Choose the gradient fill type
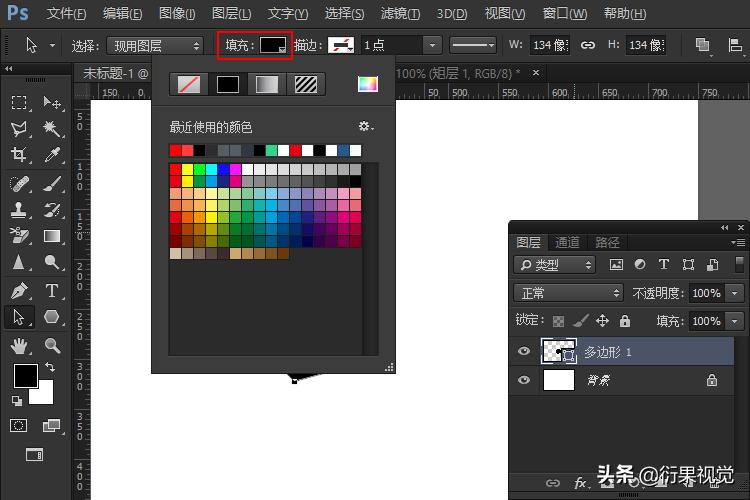 click(265, 85)
